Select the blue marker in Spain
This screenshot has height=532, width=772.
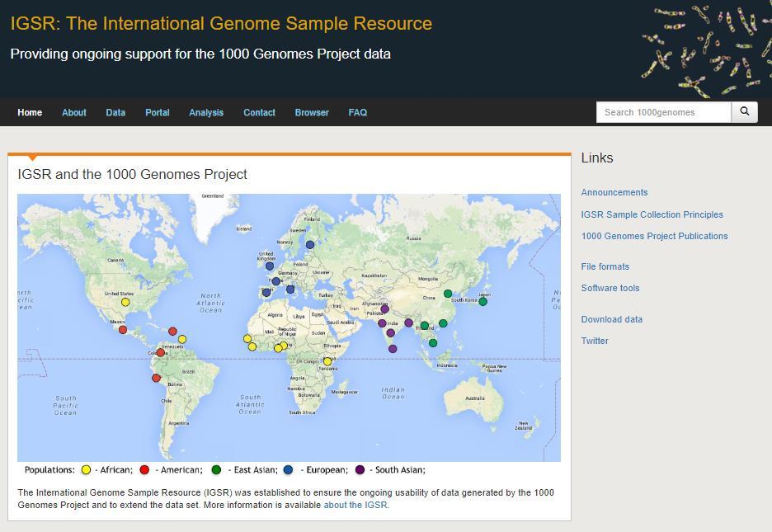click(x=266, y=292)
